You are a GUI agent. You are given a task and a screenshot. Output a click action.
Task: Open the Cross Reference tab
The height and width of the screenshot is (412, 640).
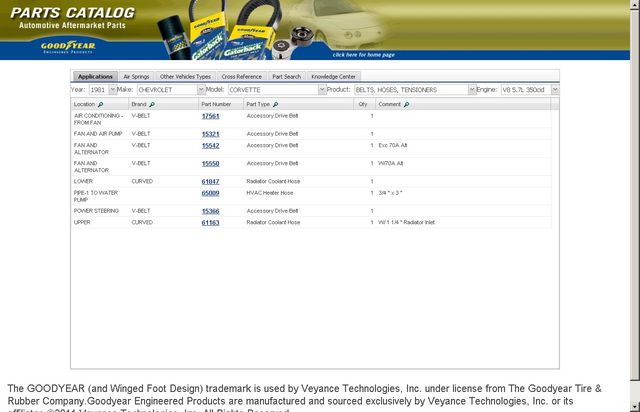(x=242, y=76)
